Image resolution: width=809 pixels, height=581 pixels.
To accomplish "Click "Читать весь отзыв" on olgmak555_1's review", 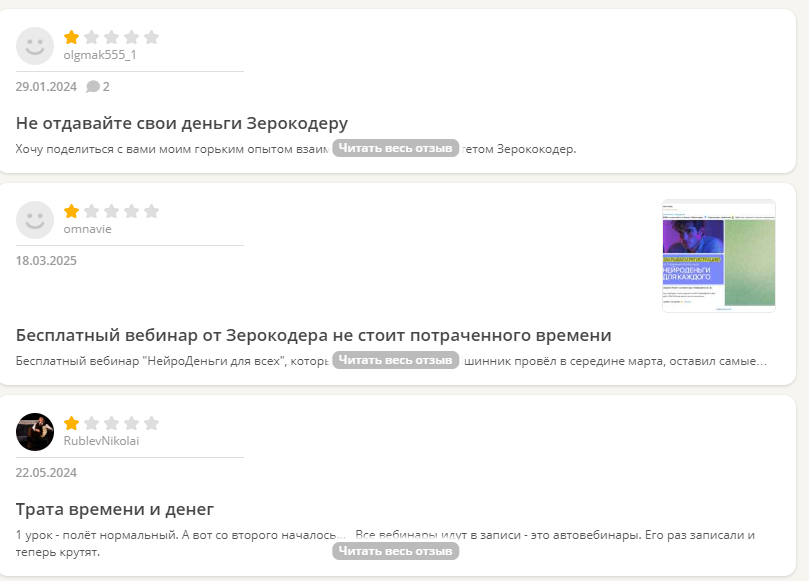I will tap(396, 148).
